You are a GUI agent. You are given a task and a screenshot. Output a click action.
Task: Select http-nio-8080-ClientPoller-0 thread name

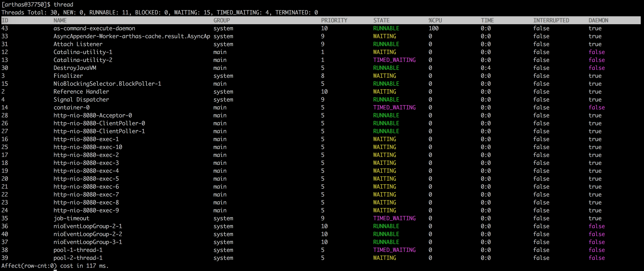pyautogui.click(x=99, y=123)
